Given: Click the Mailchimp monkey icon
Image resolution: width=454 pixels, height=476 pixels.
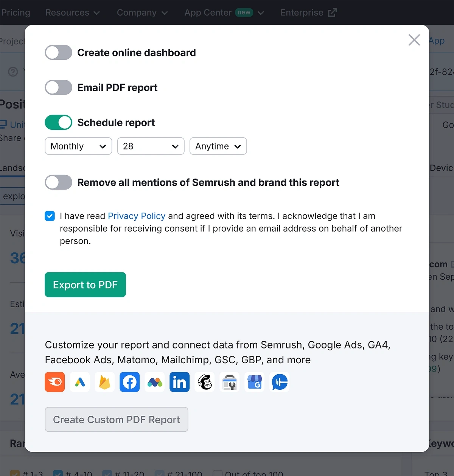Looking at the screenshot, I should pos(205,382).
